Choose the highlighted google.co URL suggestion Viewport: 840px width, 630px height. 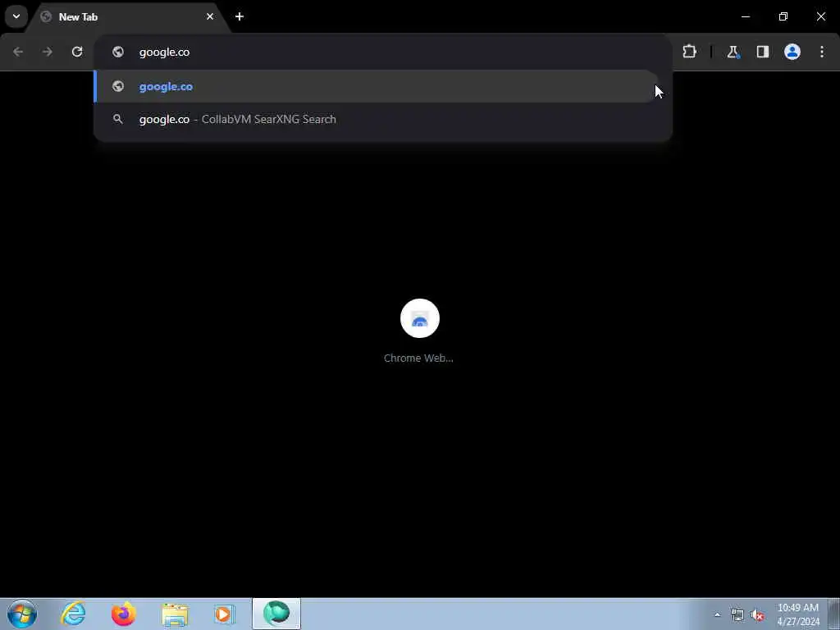tap(376, 86)
